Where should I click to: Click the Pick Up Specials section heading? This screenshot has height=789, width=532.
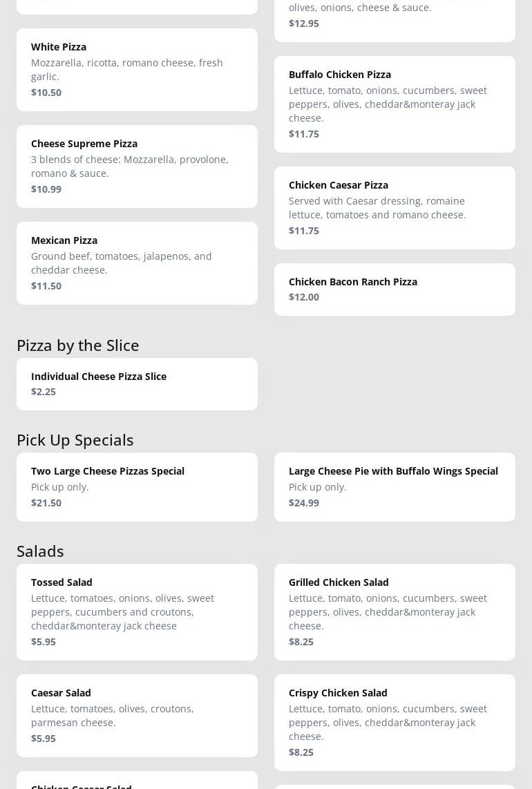(75, 439)
